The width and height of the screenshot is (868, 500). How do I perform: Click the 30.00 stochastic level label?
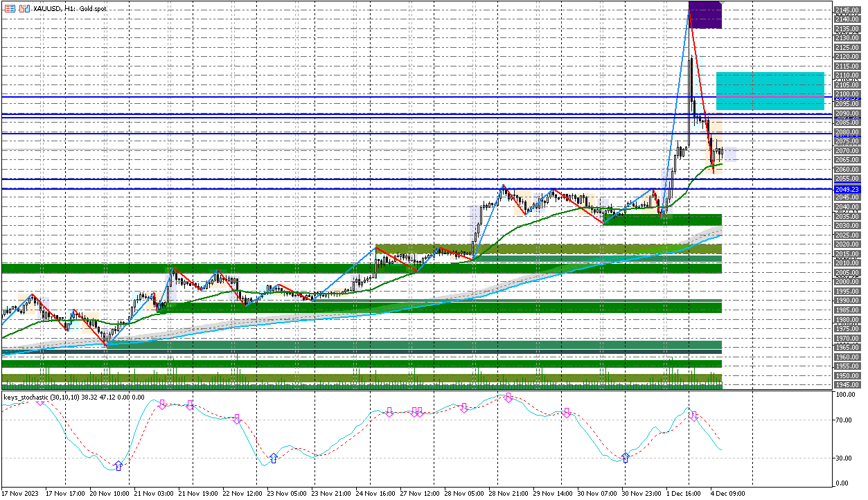[x=844, y=458]
